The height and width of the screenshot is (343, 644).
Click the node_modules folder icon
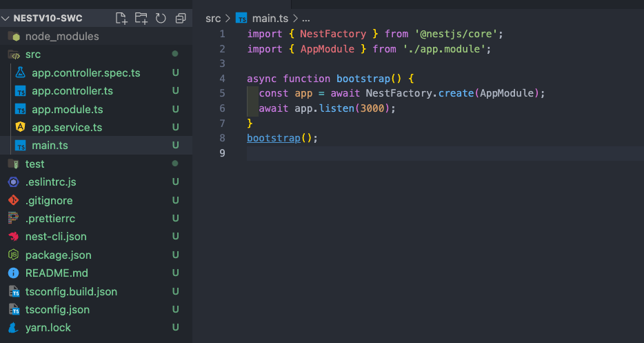[14, 36]
